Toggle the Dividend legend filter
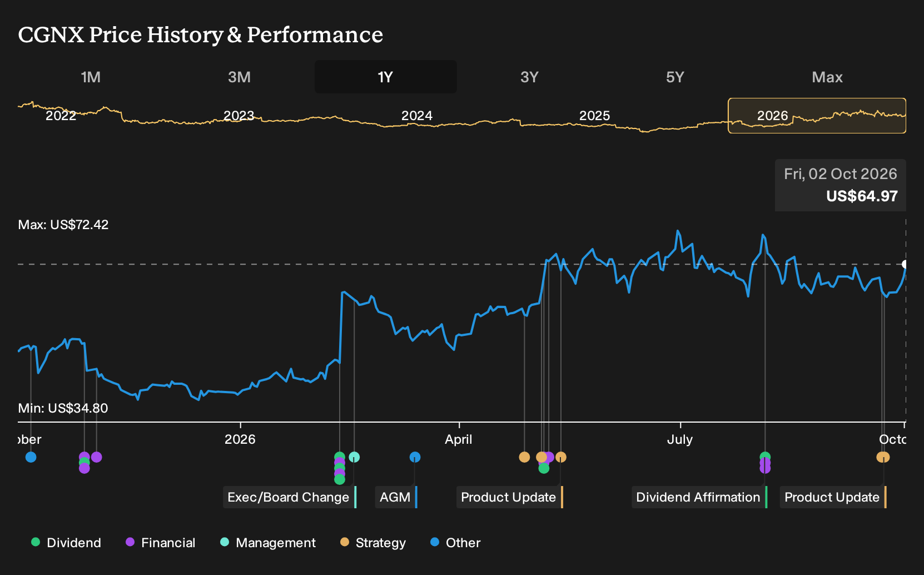The height and width of the screenshot is (575, 924). [66, 543]
